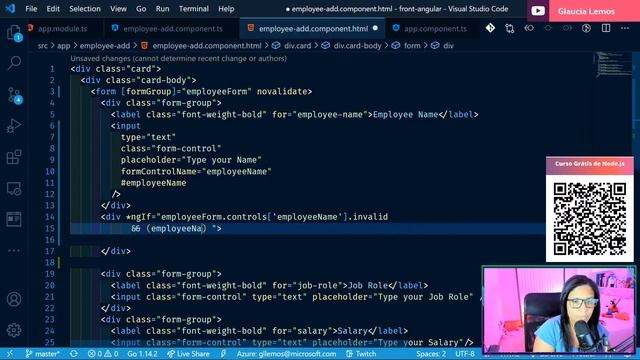Open the Manage gear icon
Screen dimensions: 640x360
click(x=14, y=330)
